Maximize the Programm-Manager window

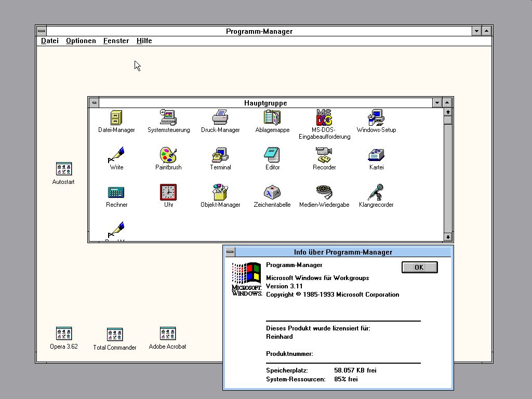(486, 31)
